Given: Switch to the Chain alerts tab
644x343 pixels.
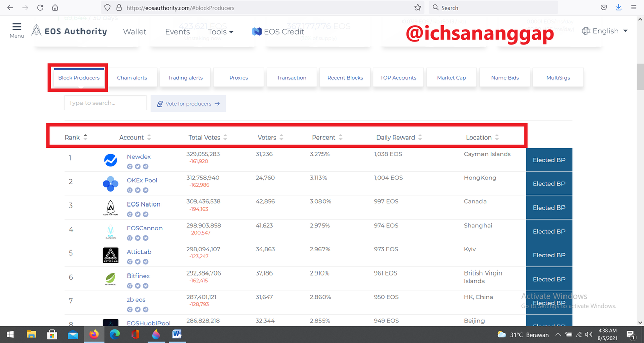Looking at the screenshot, I should (x=132, y=78).
